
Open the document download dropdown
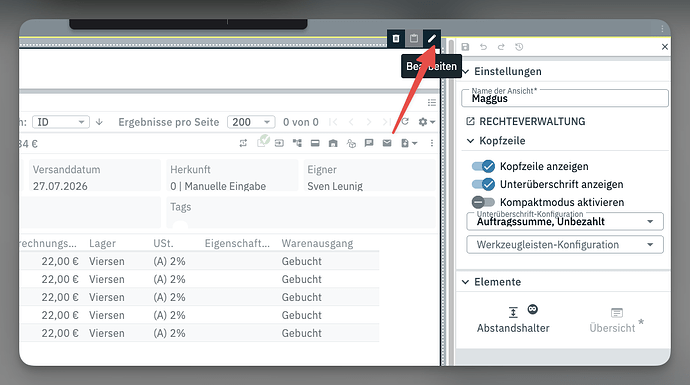pyautogui.click(x=409, y=143)
